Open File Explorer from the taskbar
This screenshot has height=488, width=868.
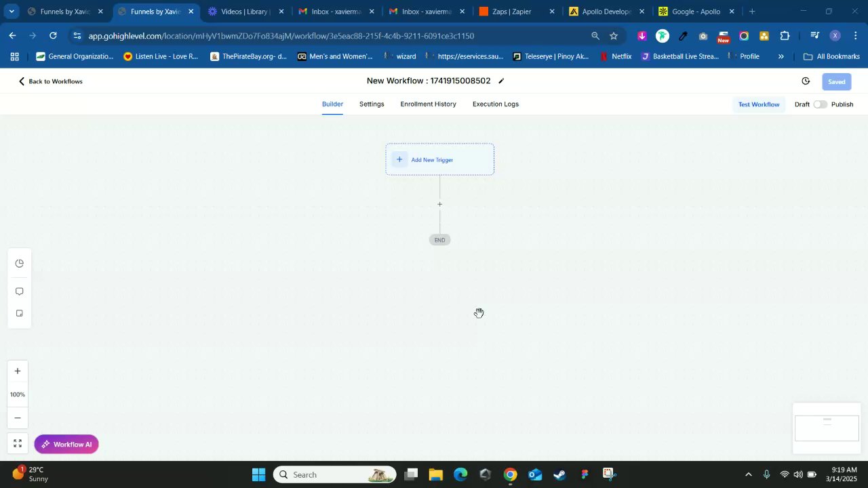[435, 474]
